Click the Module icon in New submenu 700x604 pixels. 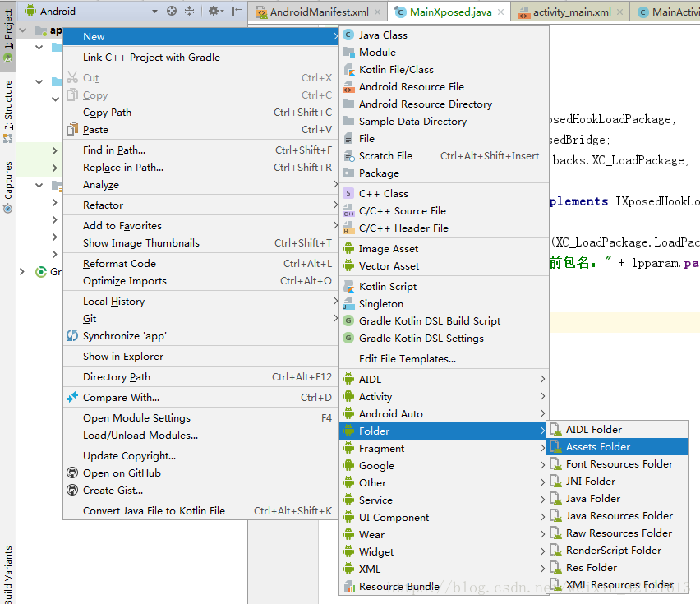click(348, 53)
